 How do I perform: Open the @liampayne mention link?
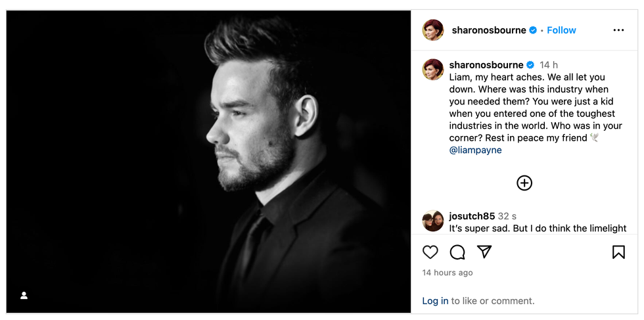pyautogui.click(x=475, y=150)
